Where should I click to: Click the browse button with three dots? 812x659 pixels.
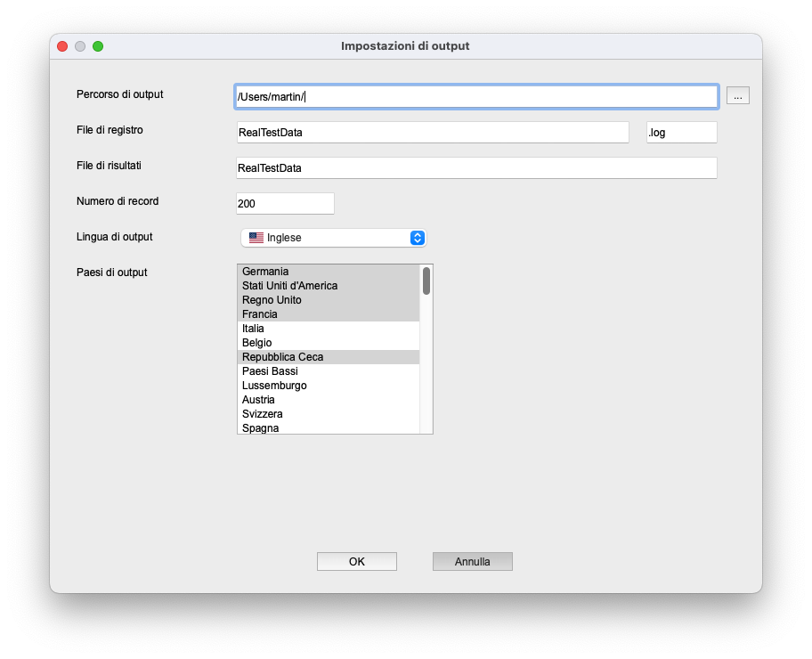(x=737, y=95)
